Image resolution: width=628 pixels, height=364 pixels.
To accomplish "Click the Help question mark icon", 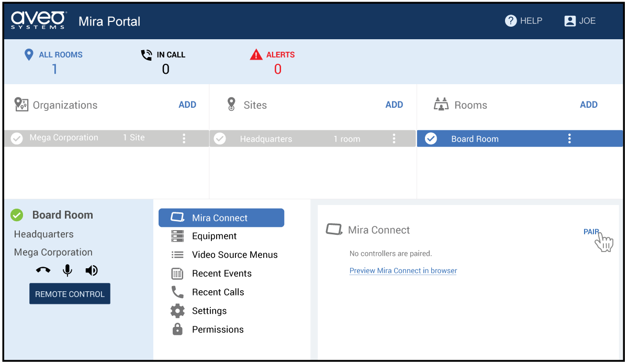I will (x=511, y=21).
